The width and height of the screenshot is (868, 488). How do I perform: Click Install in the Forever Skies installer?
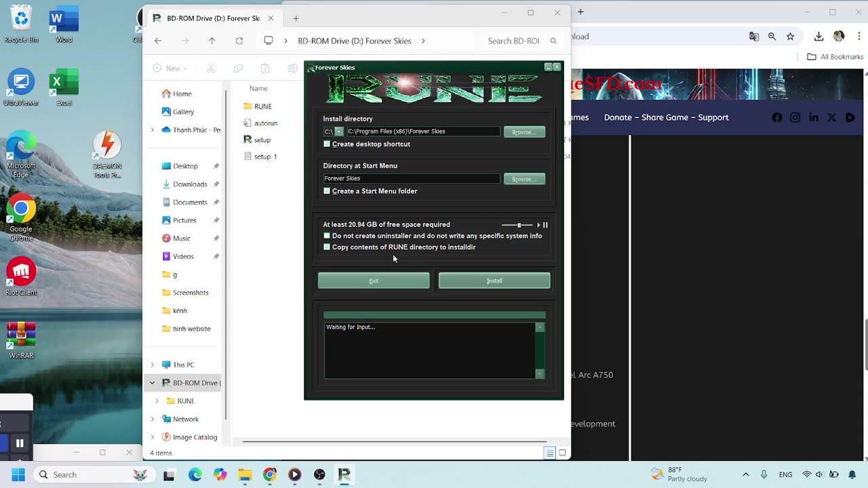[494, 281]
